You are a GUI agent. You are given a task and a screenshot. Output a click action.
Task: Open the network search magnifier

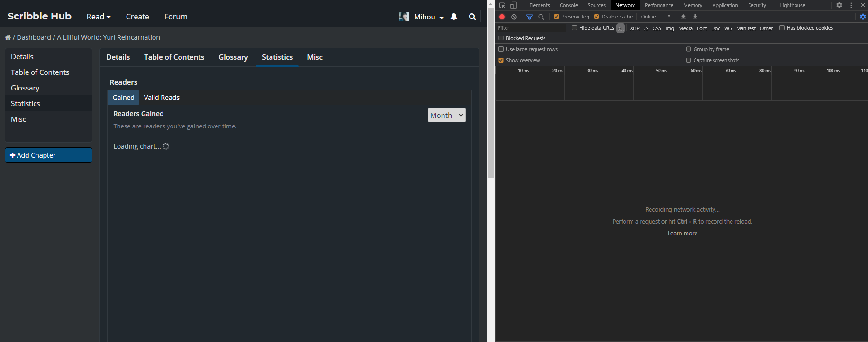click(541, 17)
